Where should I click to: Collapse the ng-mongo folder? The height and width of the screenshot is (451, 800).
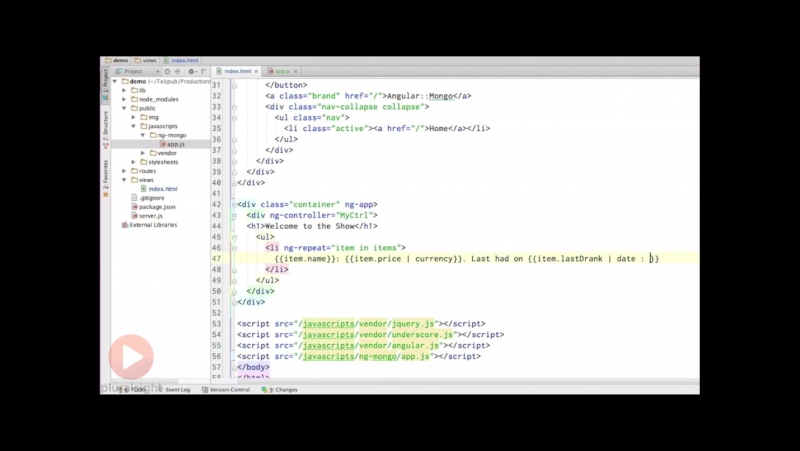point(143,135)
